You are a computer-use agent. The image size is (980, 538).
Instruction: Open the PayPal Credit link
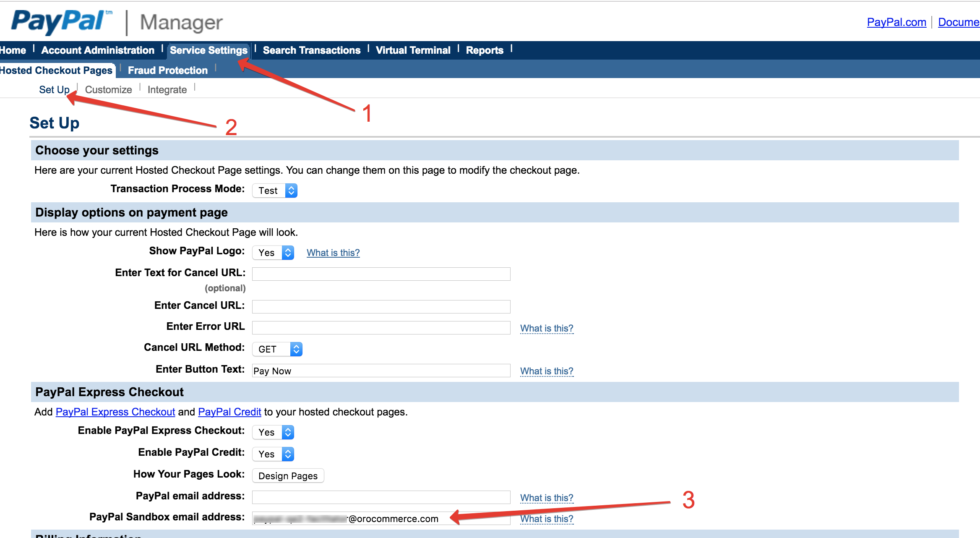click(x=229, y=412)
